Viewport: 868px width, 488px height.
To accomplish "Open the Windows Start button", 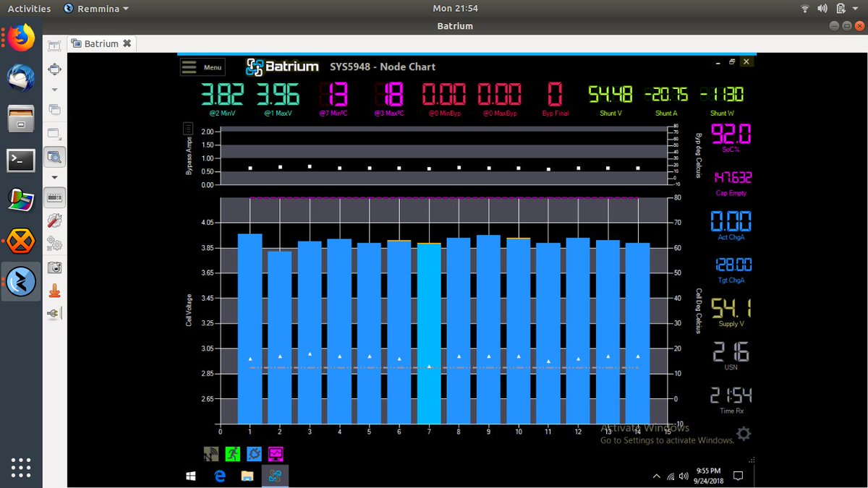I will point(192,476).
